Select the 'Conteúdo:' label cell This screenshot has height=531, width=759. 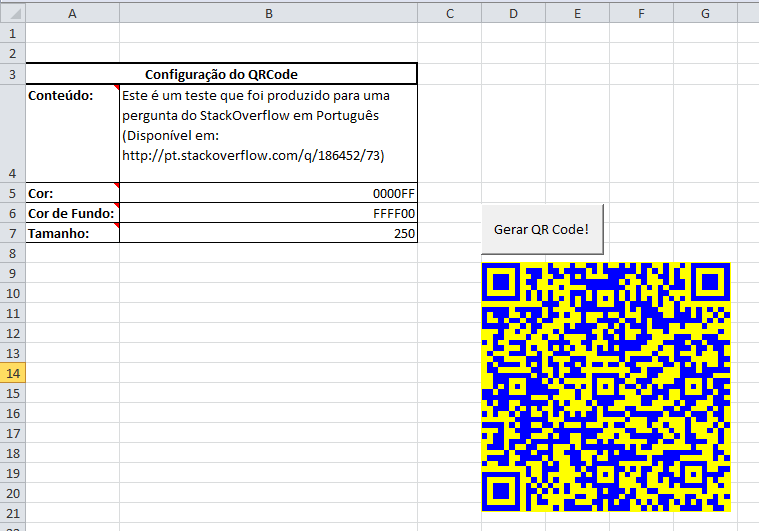tap(73, 134)
